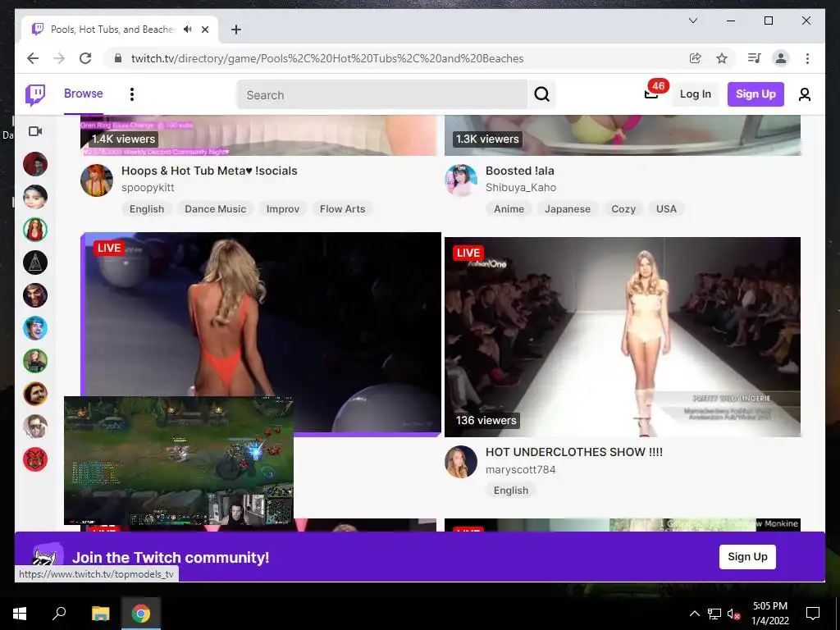The height and width of the screenshot is (630, 840).
Task: Click the Twitch logo home icon
Action: (x=35, y=95)
